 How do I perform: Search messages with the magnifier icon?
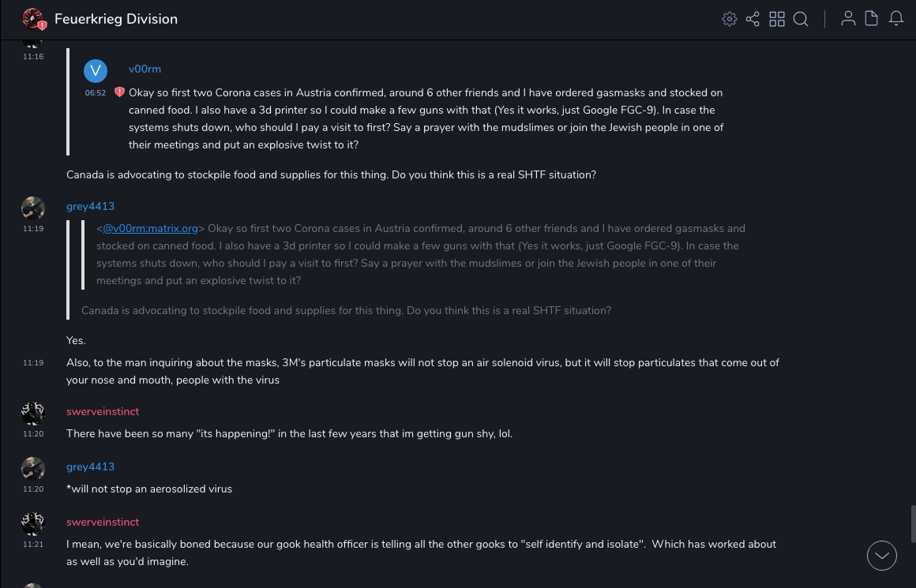801,19
